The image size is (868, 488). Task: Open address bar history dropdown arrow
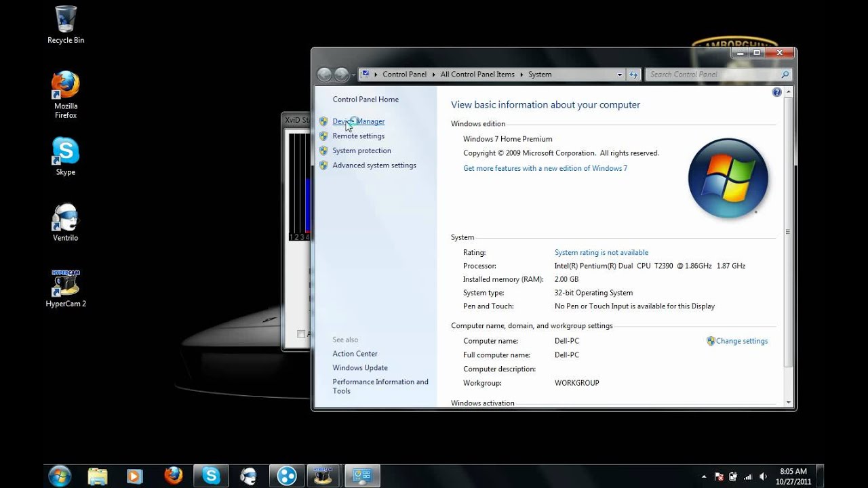[x=620, y=75]
